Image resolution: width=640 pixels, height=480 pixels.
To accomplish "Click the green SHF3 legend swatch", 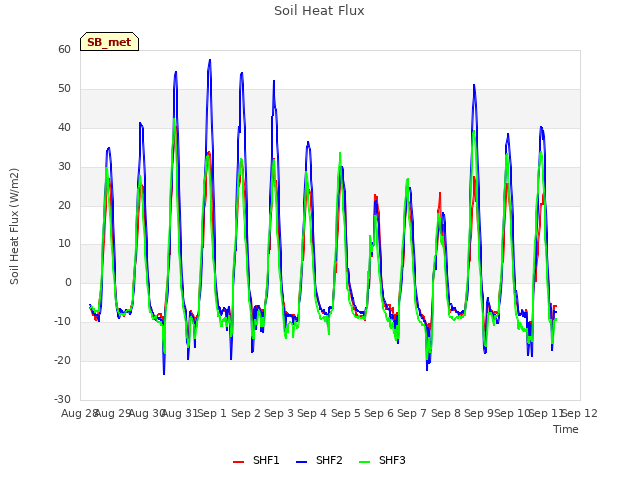I will 364,462.
